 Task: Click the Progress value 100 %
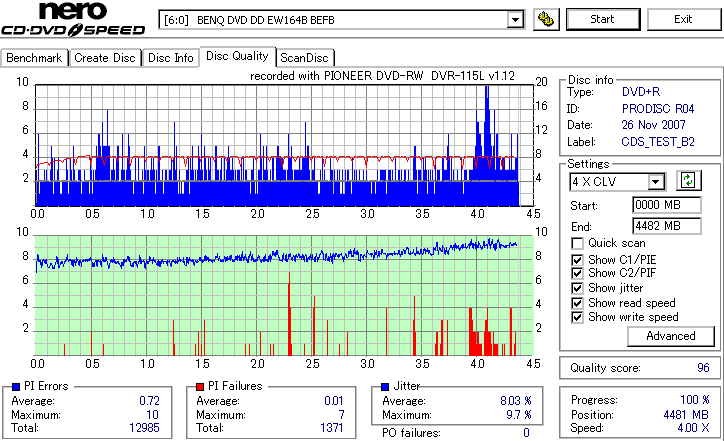(695, 400)
